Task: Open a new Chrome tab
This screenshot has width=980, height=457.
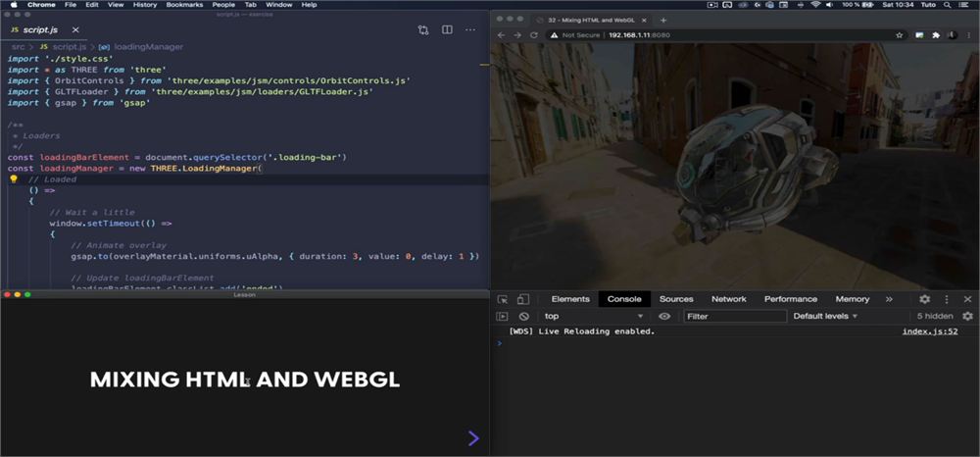Action: point(663,20)
